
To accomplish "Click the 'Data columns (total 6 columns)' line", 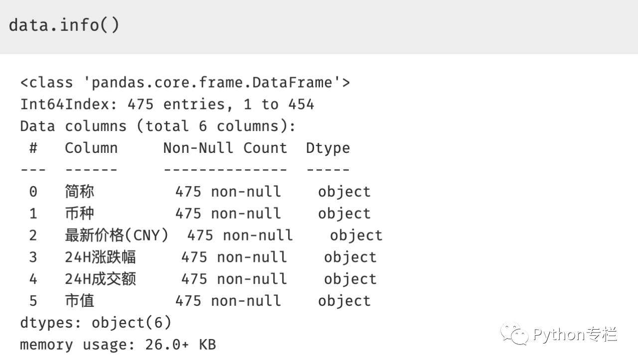I will (158, 126).
